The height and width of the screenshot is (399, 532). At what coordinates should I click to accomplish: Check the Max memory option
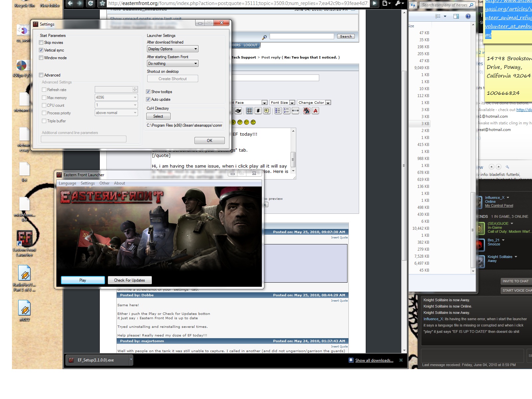(x=44, y=98)
